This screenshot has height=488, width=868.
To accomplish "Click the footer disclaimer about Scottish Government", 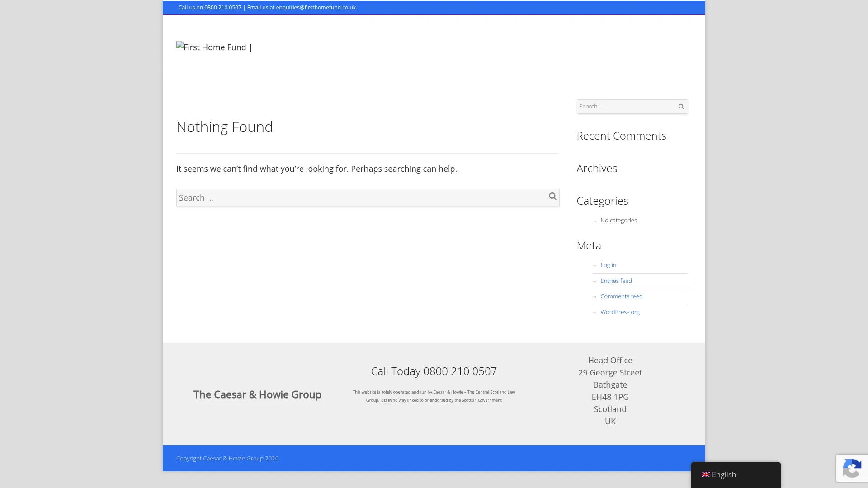I will coord(434,396).
